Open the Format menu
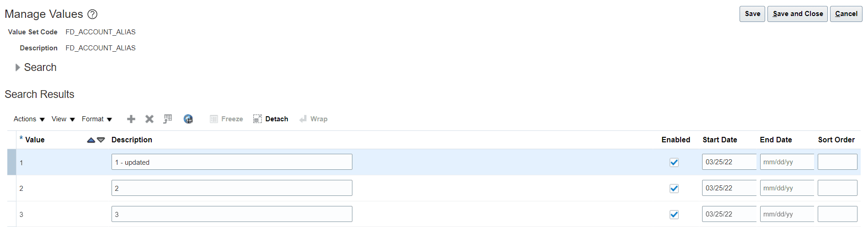Viewport: 868px width, 227px height. tap(97, 119)
